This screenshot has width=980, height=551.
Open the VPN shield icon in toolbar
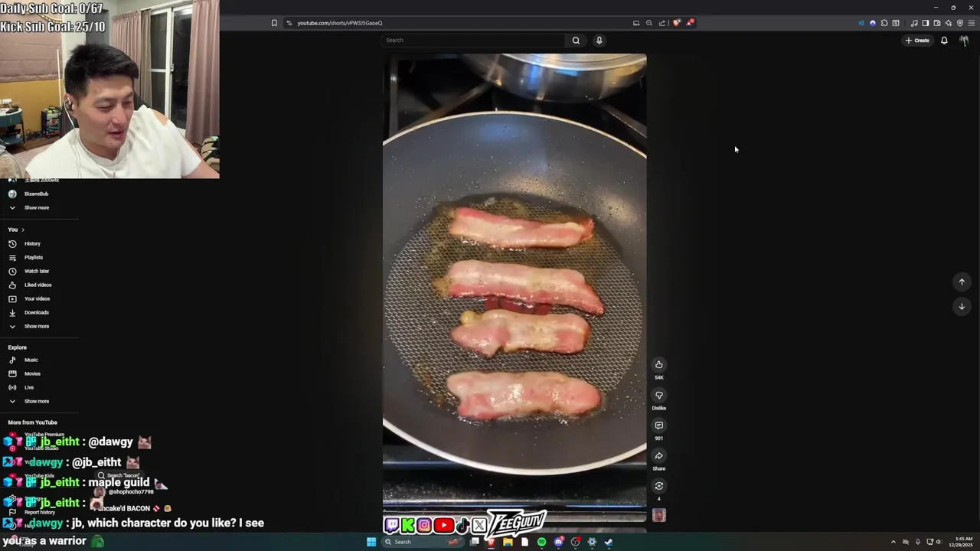click(960, 23)
